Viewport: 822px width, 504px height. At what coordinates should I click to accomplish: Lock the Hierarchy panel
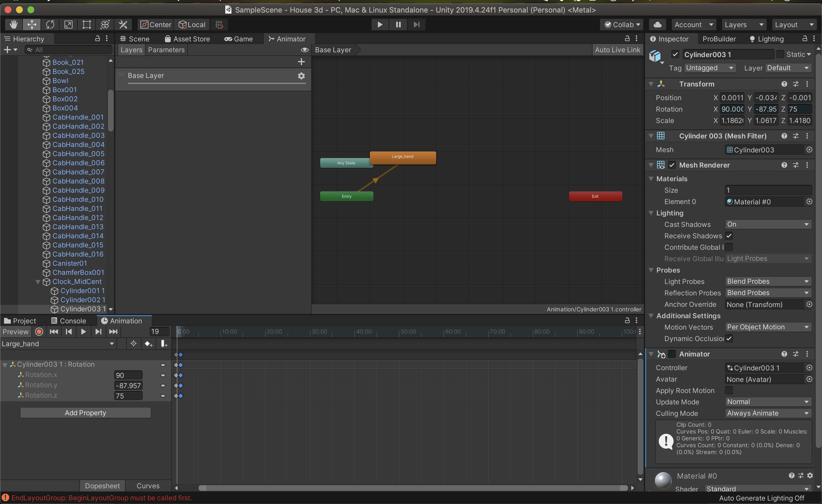[97, 38]
